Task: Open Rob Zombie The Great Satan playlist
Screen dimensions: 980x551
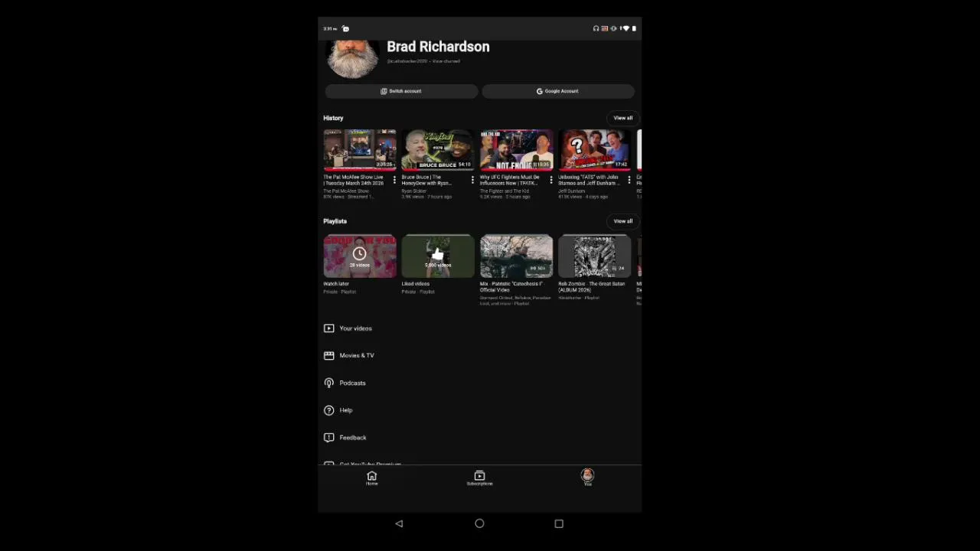Action: 595,256
